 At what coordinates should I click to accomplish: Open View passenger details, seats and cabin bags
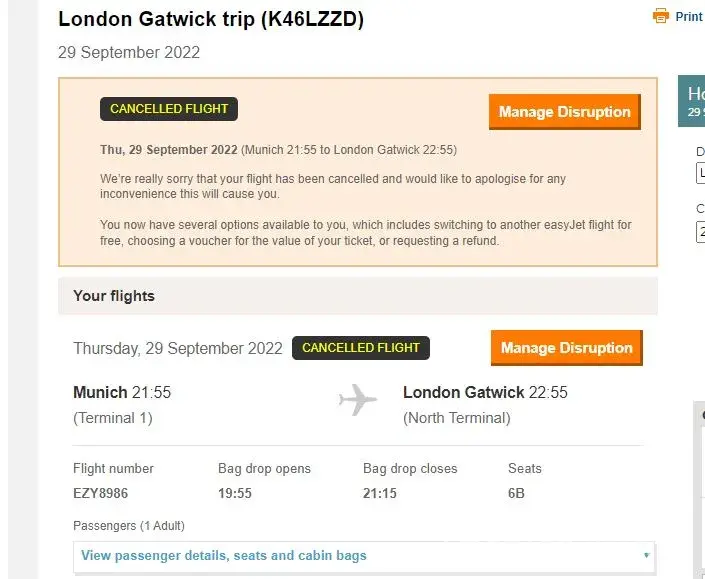[x=224, y=556]
